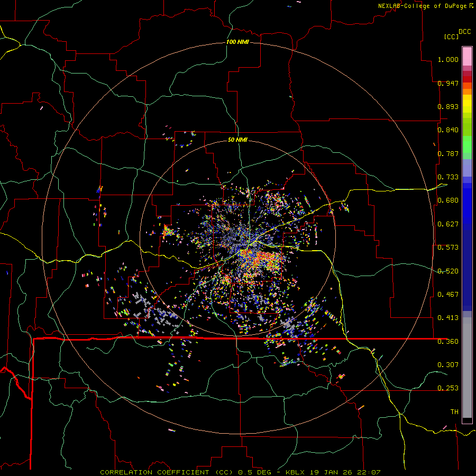Image resolution: width=476 pixels, height=476 pixels.
Task: Click the 0.680 scale value
Action: pos(448,200)
